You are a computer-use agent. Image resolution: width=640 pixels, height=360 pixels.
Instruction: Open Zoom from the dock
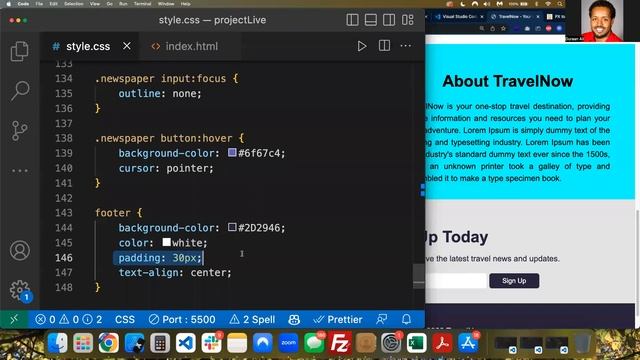point(289,343)
